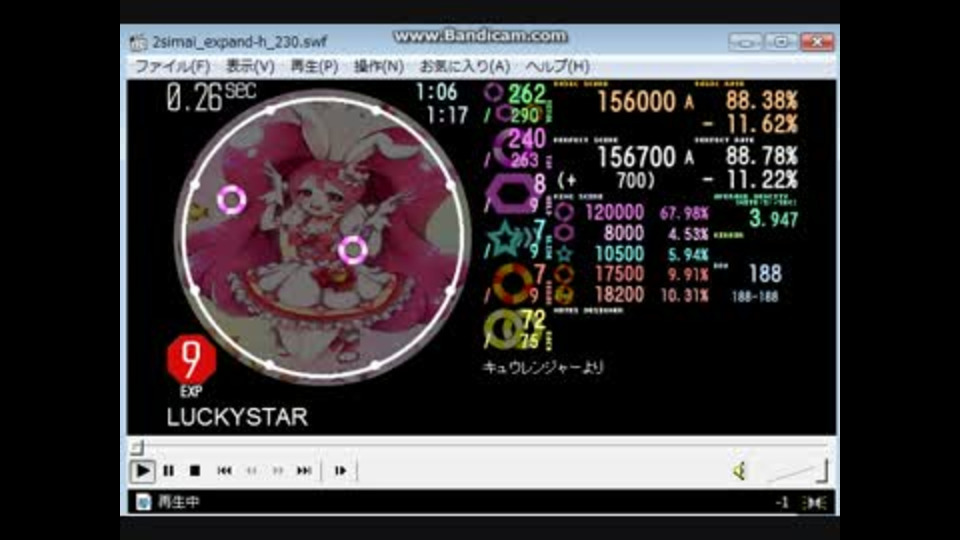Image resolution: width=960 pixels, height=540 pixels.
Task: Minimize the player window
Action: (745, 42)
